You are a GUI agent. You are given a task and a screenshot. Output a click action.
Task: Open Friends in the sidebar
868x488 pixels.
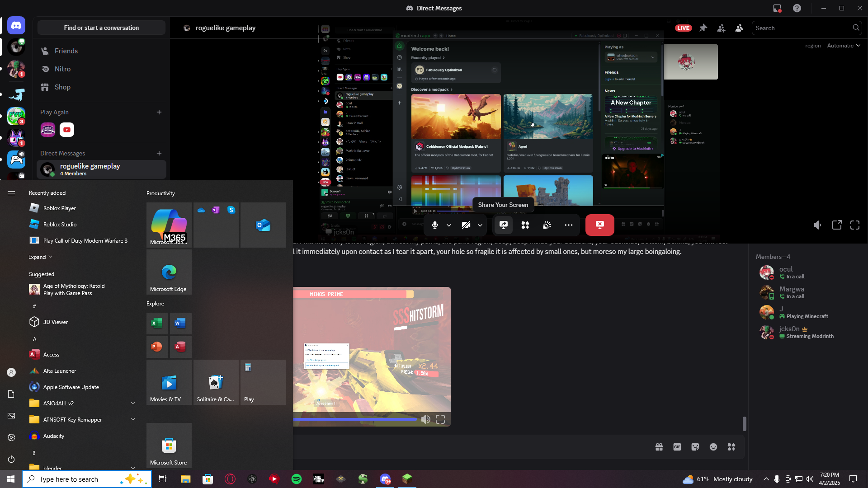click(x=66, y=51)
